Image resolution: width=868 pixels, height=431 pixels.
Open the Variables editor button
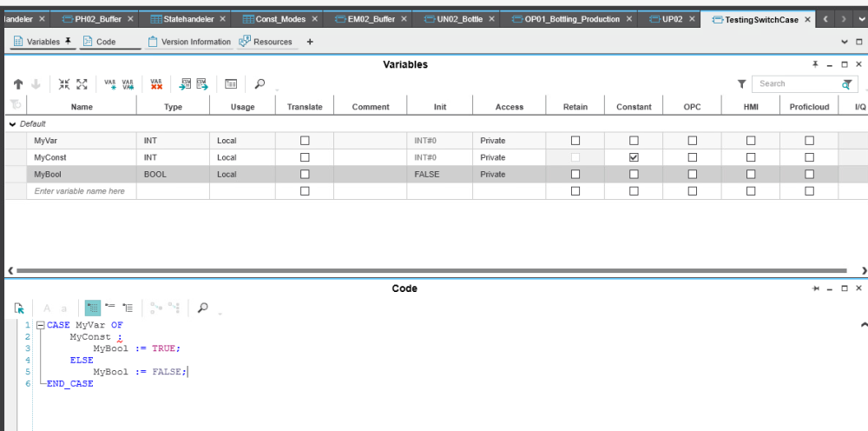(43, 42)
